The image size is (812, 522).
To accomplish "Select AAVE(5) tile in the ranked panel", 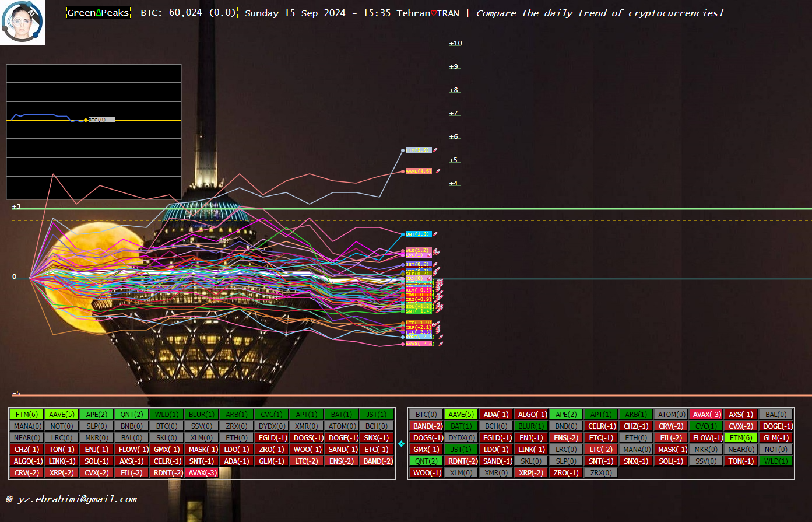I will coord(62,415).
